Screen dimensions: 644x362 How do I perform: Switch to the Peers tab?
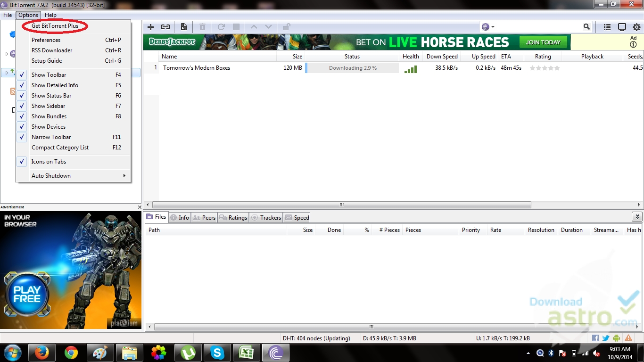tap(204, 217)
